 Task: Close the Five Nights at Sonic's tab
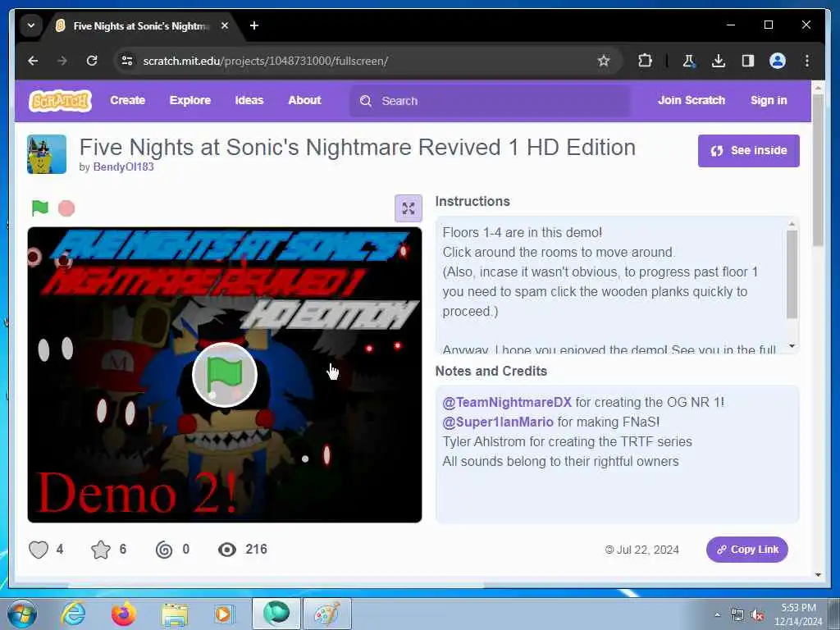(x=225, y=25)
